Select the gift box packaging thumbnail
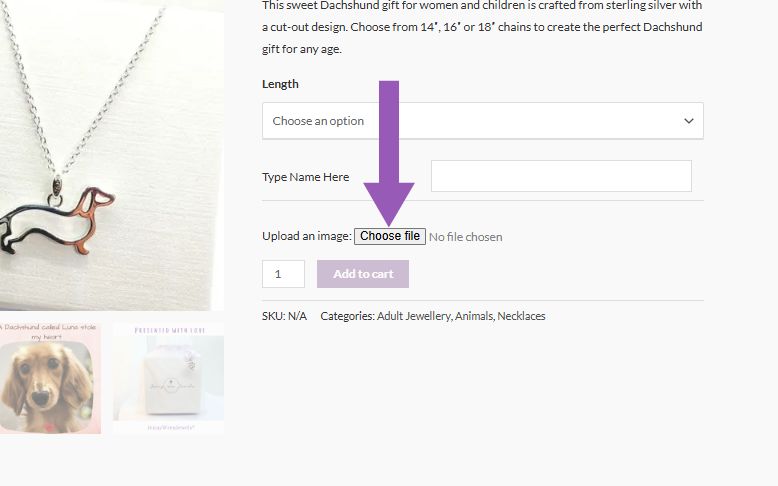The height and width of the screenshot is (486, 778). click(x=168, y=379)
